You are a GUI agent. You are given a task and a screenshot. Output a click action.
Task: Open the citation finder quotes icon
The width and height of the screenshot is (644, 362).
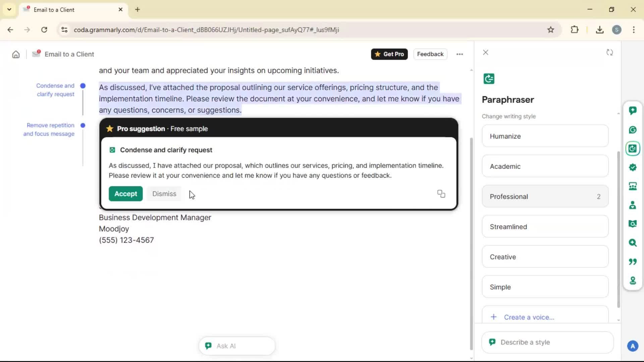(x=633, y=261)
